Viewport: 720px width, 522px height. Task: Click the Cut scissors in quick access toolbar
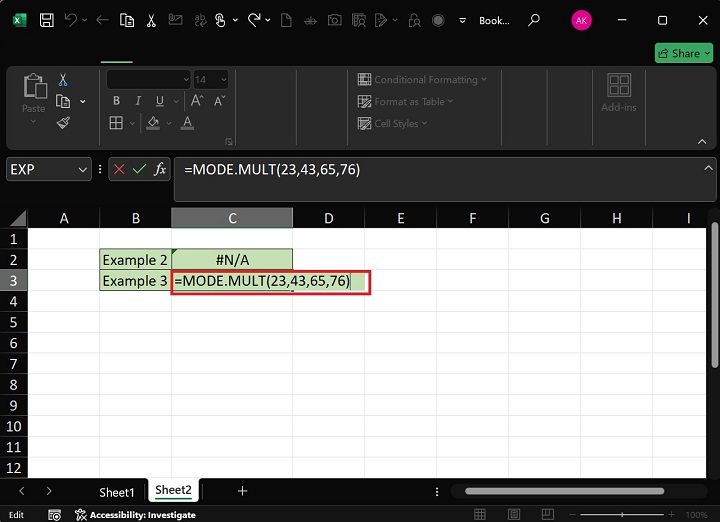151,20
